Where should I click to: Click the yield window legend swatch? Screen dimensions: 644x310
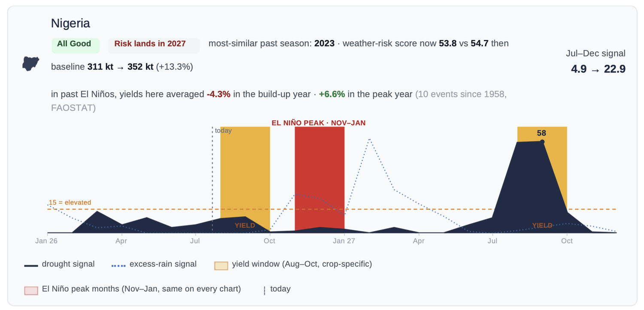click(221, 265)
